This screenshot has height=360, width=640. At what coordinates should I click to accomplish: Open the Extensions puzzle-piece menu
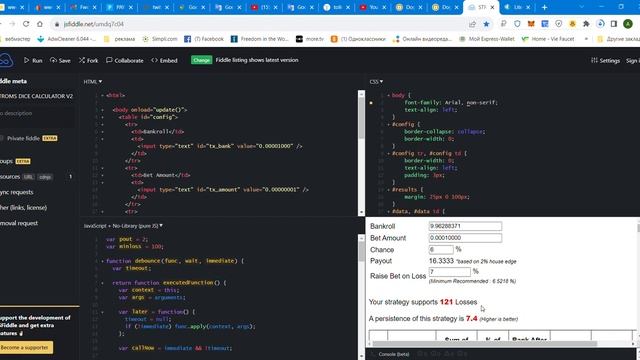click(586, 24)
